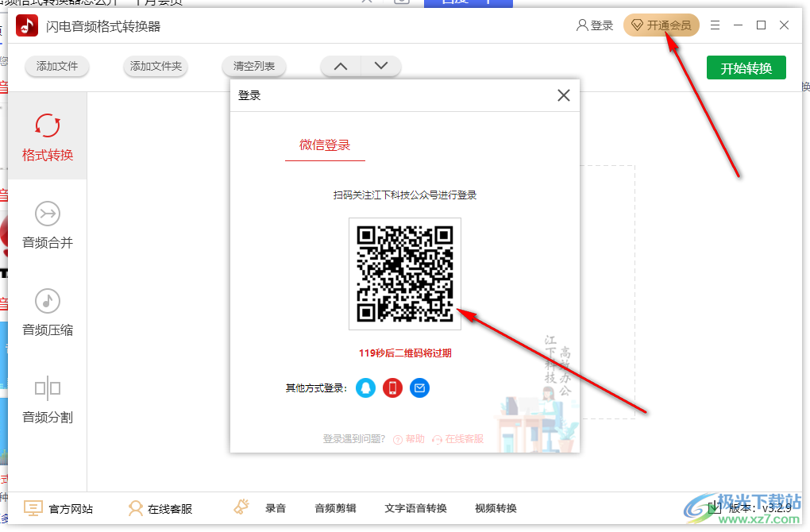This screenshot has height=532, width=810.
Task: Click the WeChat login QR code
Action: pos(405,274)
